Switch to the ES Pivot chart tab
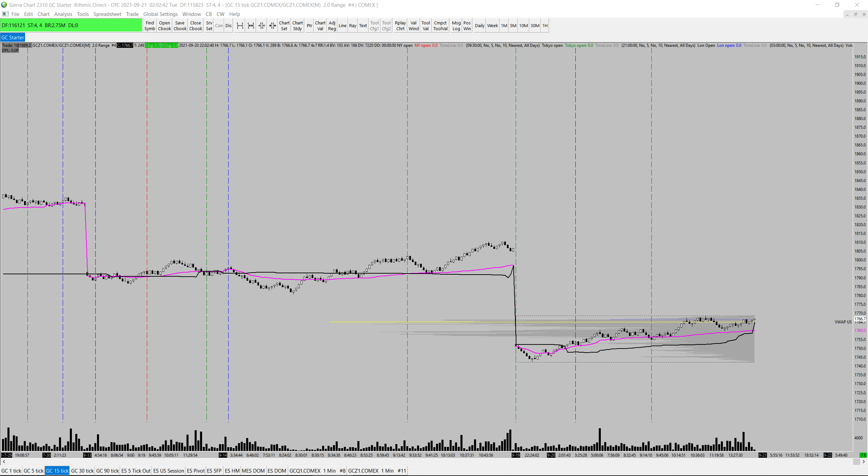 (196, 471)
